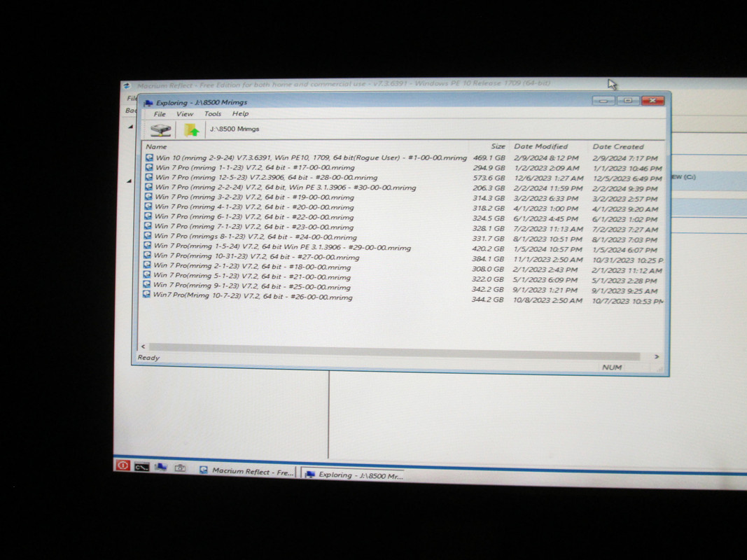Screen dimensions: 747x560
Task: Select the Win 7 Pro #18-00-00.mrimg file icon
Action: (x=147, y=265)
